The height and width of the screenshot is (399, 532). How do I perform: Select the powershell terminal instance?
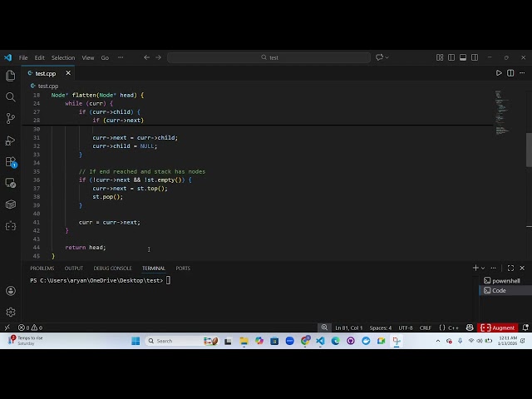tap(505, 281)
